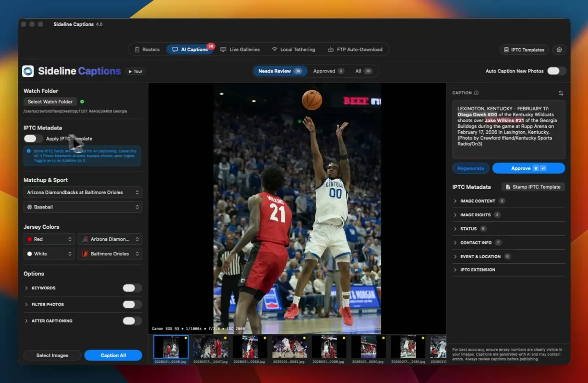This screenshot has width=588, height=383.
Task: Click the main basketball photo preview
Action: [x=297, y=208]
